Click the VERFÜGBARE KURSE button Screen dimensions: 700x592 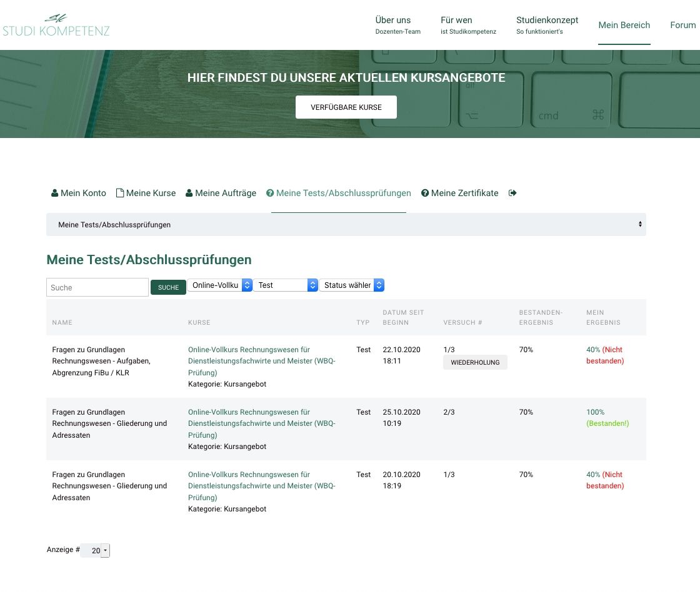[x=346, y=107]
